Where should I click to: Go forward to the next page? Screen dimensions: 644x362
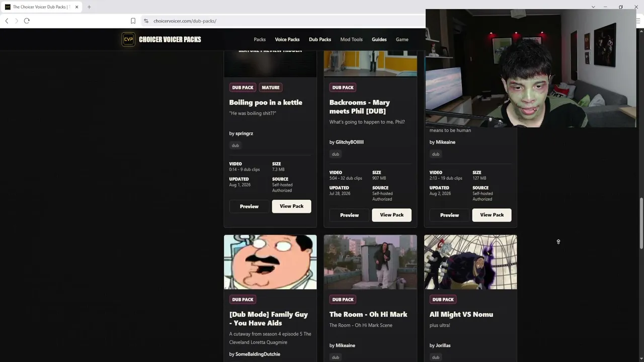(x=16, y=21)
